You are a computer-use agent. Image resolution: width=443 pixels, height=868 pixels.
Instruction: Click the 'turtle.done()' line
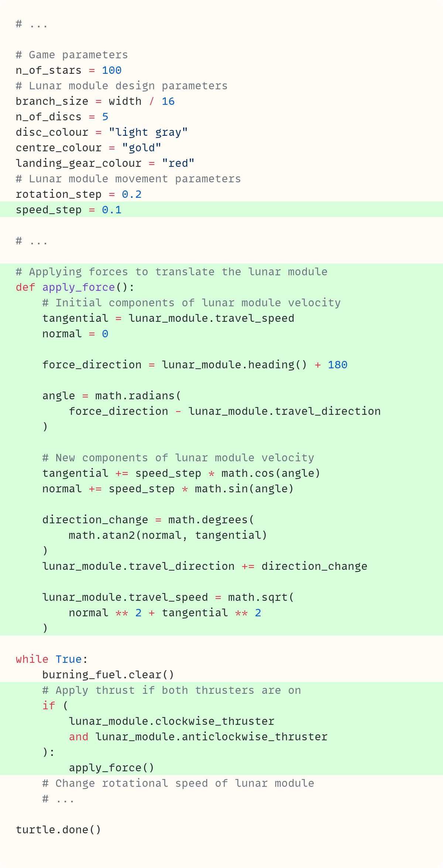pos(58,830)
